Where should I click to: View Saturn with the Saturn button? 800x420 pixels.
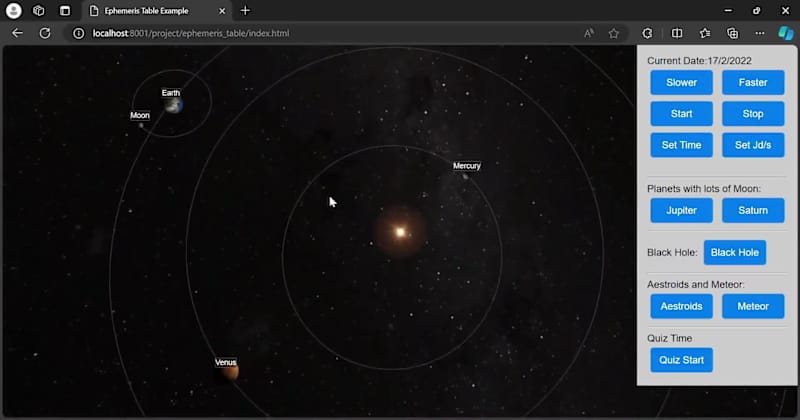(753, 210)
